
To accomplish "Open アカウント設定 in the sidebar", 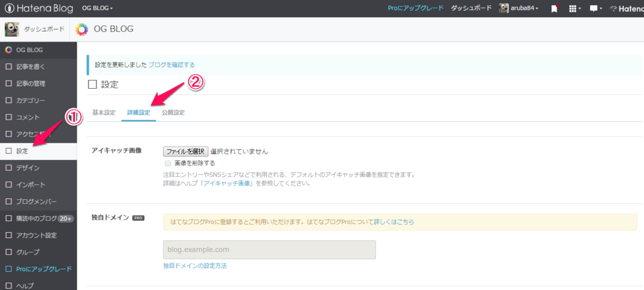I will pyautogui.click(x=38, y=235).
